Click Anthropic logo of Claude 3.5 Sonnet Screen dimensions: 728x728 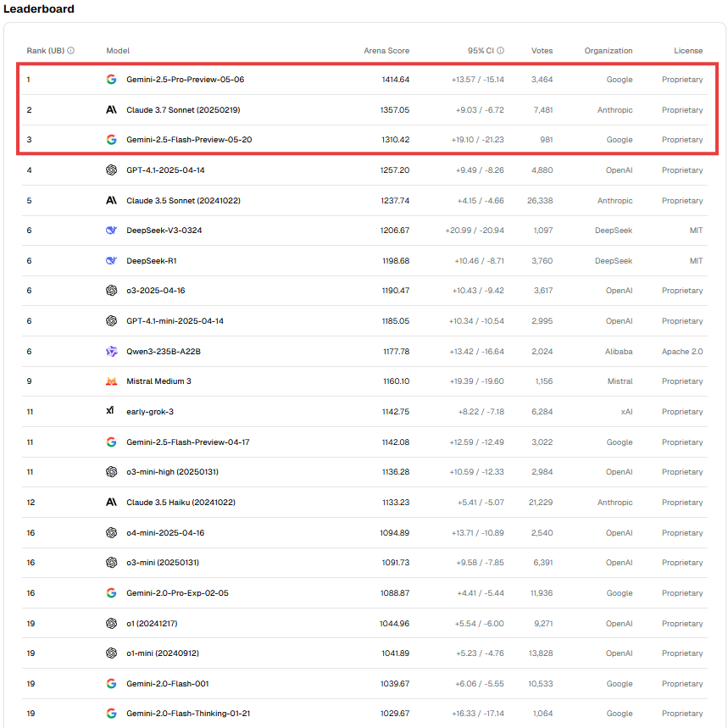111,201
